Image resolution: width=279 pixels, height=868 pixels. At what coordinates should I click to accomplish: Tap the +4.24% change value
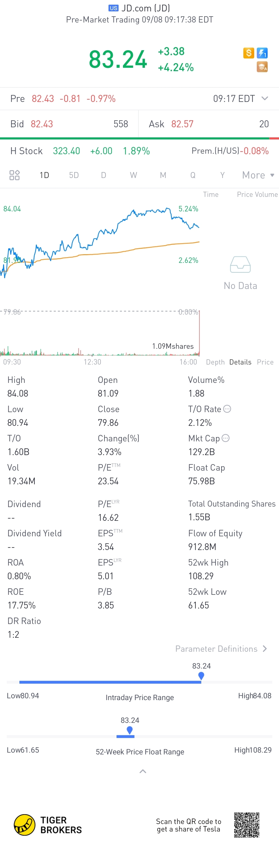tap(176, 67)
